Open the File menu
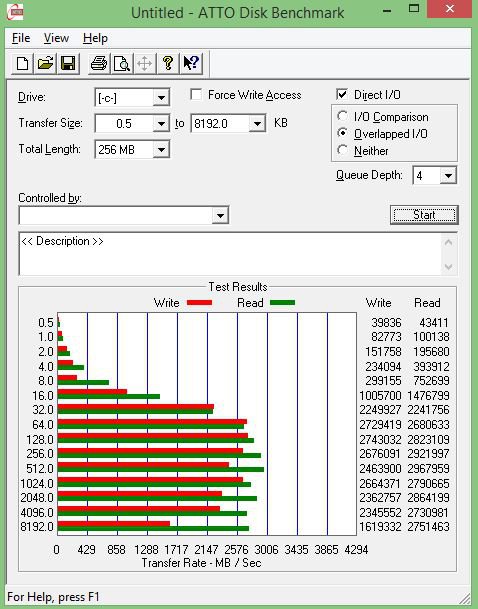 tap(21, 38)
